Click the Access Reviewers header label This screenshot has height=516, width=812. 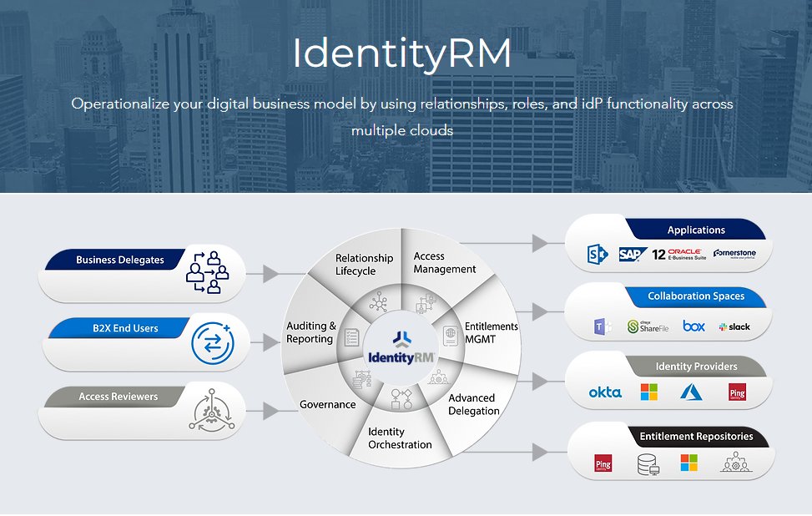tap(118, 397)
